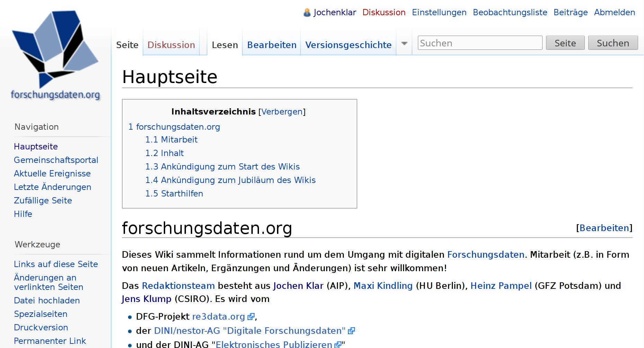644x348 pixels.
Task: Open Zufällige Seite
Action: pyautogui.click(x=43, y=201)
